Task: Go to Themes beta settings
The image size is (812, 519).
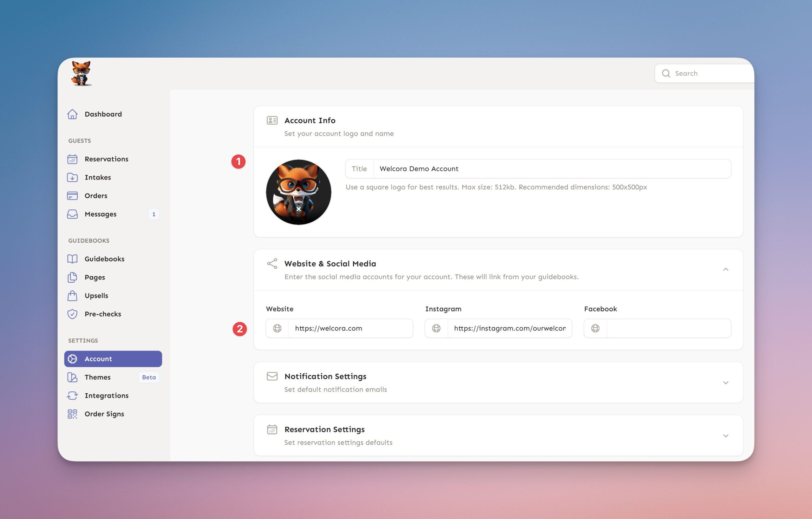Action: click(x=97, y=378)
